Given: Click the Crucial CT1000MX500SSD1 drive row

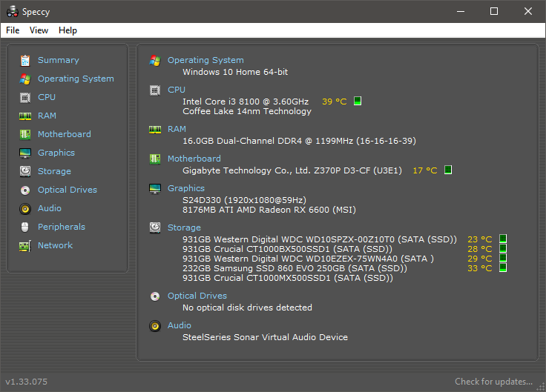Looking at the screenshot, I should click(288, 278).
